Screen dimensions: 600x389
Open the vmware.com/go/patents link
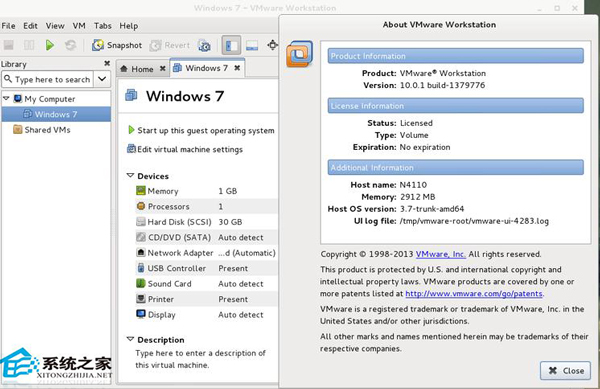(x=474, y=294)
